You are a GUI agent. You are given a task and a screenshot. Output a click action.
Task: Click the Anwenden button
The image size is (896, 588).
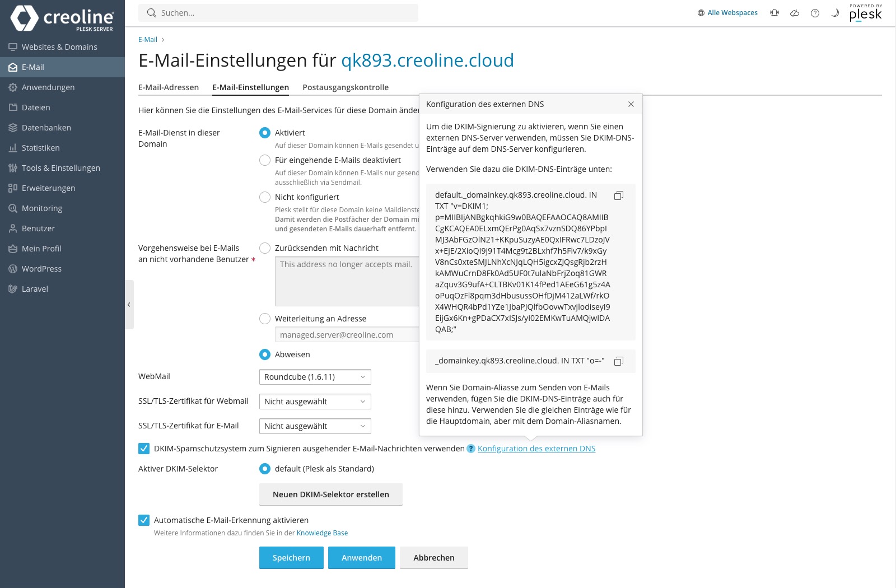coord(362,558)
